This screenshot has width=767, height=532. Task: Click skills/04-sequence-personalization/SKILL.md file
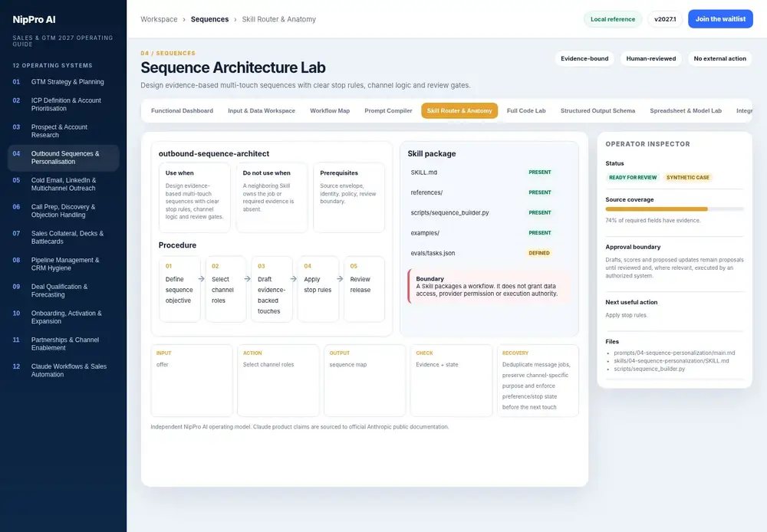[671, 361]
